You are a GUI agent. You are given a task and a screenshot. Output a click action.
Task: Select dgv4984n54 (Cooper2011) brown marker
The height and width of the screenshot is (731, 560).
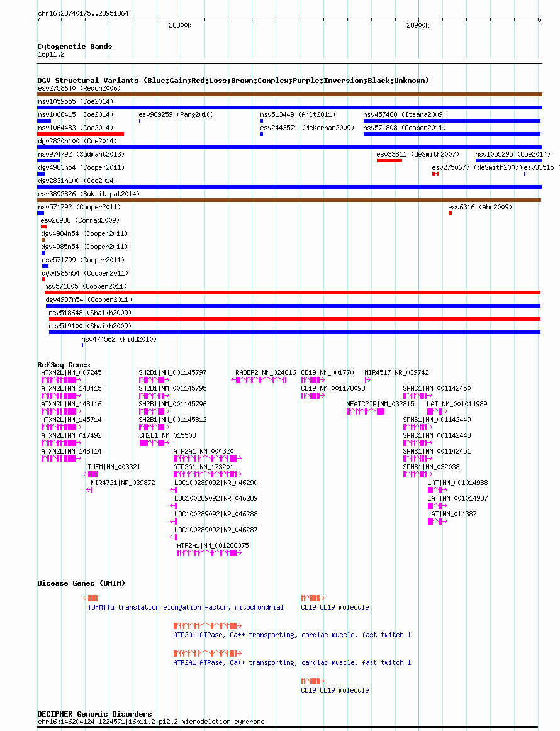[43, 240]
